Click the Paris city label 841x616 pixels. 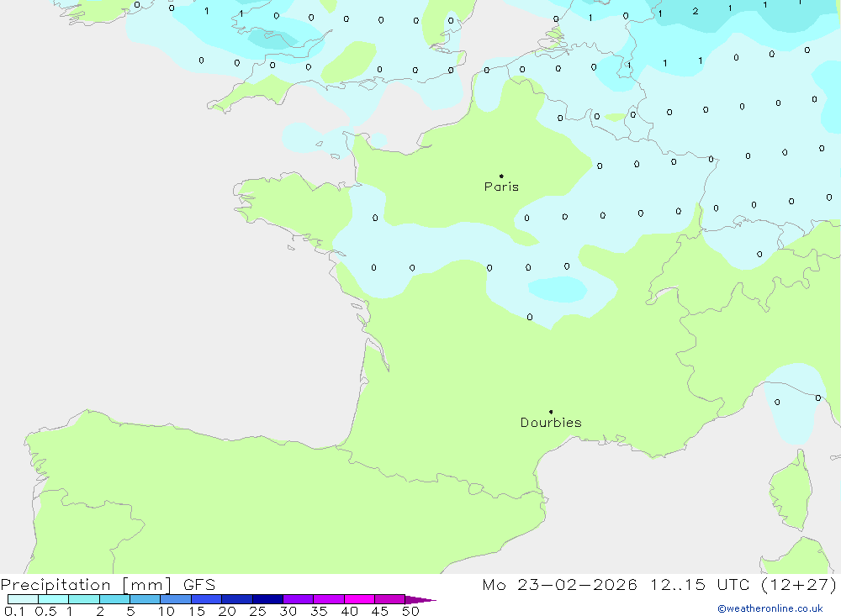[501, 187]
